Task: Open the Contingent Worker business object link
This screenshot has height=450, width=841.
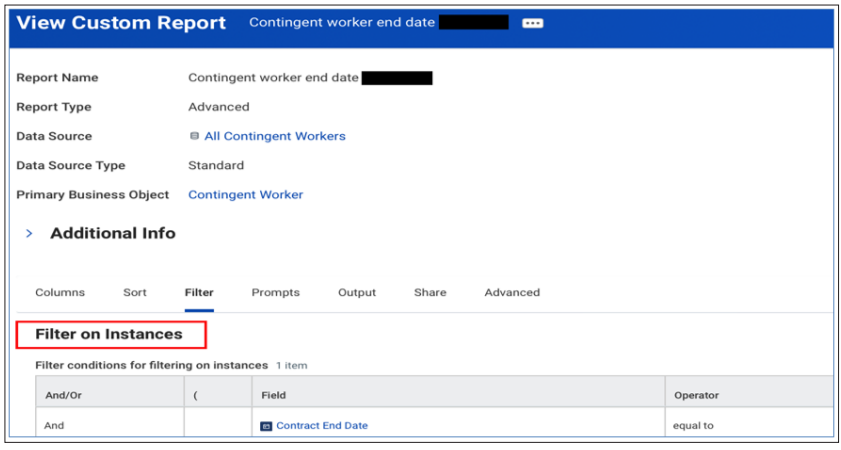Action: [x=246, y=195]
